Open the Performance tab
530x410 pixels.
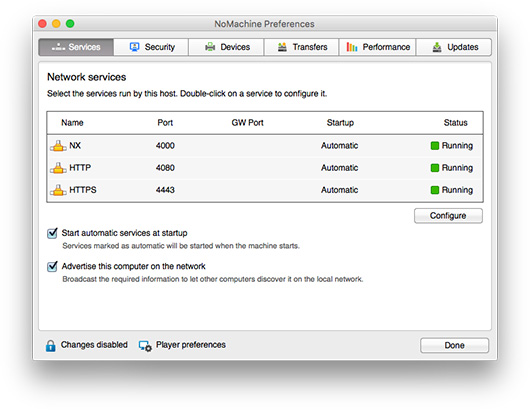(378, 47)
